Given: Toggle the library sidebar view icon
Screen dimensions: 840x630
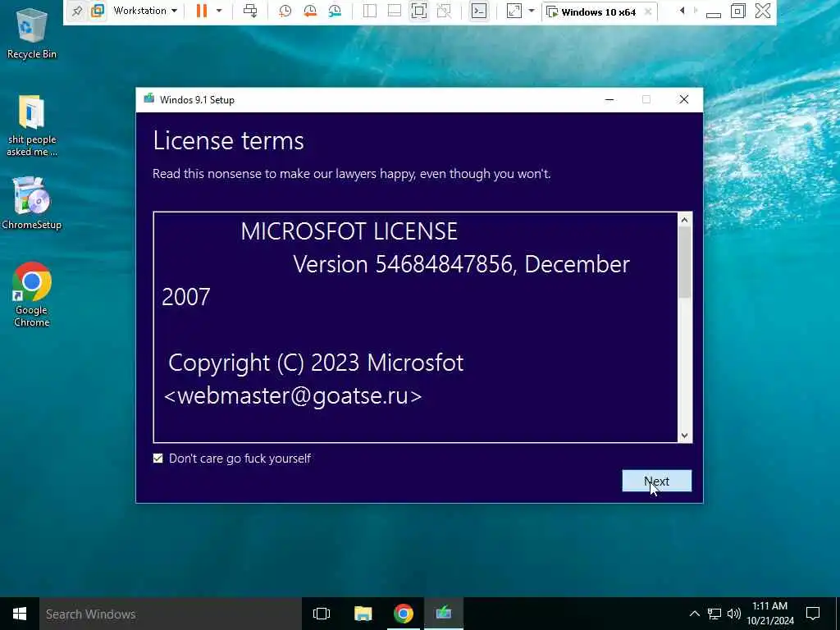Looking at the screenshot, I should tap(370, 11).
